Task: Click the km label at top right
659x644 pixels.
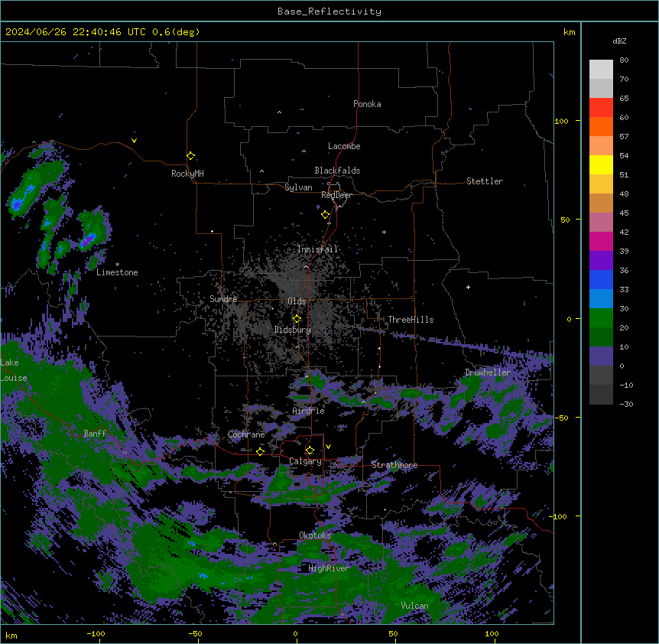Action: (x=570, y=32)
